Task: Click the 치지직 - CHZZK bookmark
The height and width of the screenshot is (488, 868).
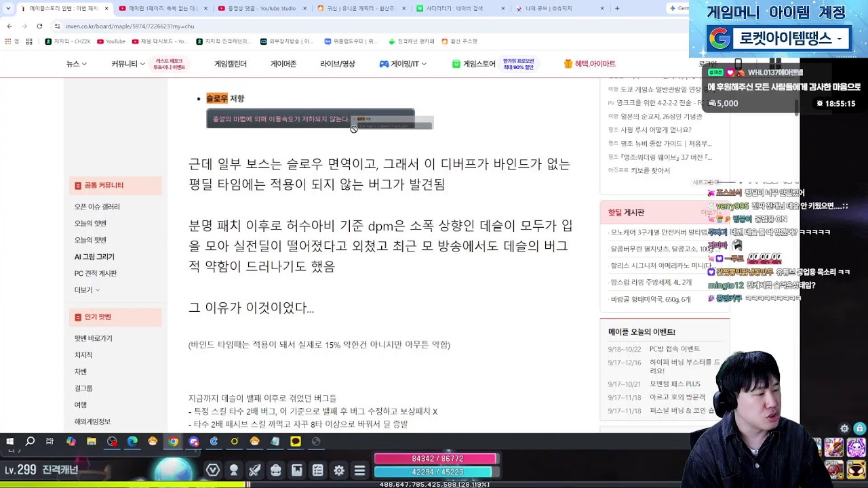Action: click(x=67, y=41)
